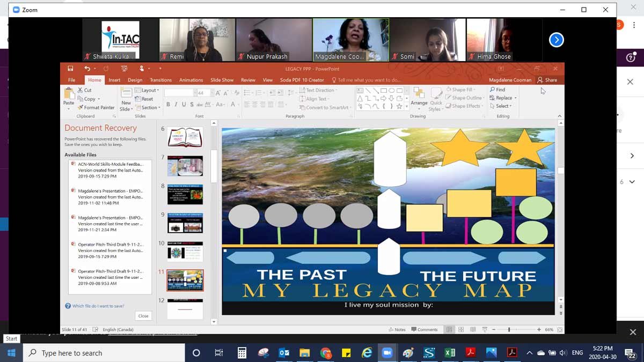Screen dimensions: 644x362
Task: Click the Paste clipboard icon
Action: click(69, 96)
